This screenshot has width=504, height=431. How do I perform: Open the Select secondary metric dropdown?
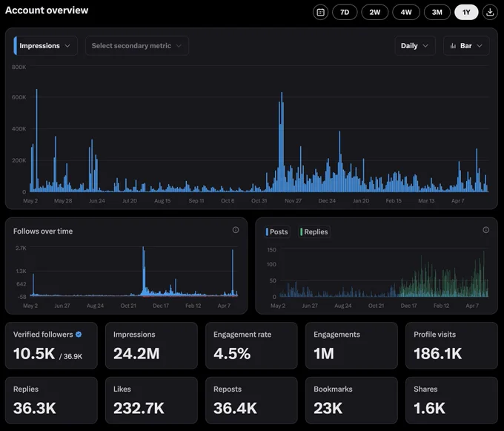(137, 46)
